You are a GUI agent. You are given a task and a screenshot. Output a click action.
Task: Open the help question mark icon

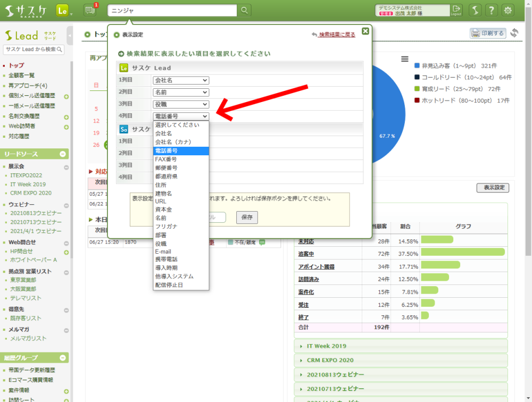point(492,10)
